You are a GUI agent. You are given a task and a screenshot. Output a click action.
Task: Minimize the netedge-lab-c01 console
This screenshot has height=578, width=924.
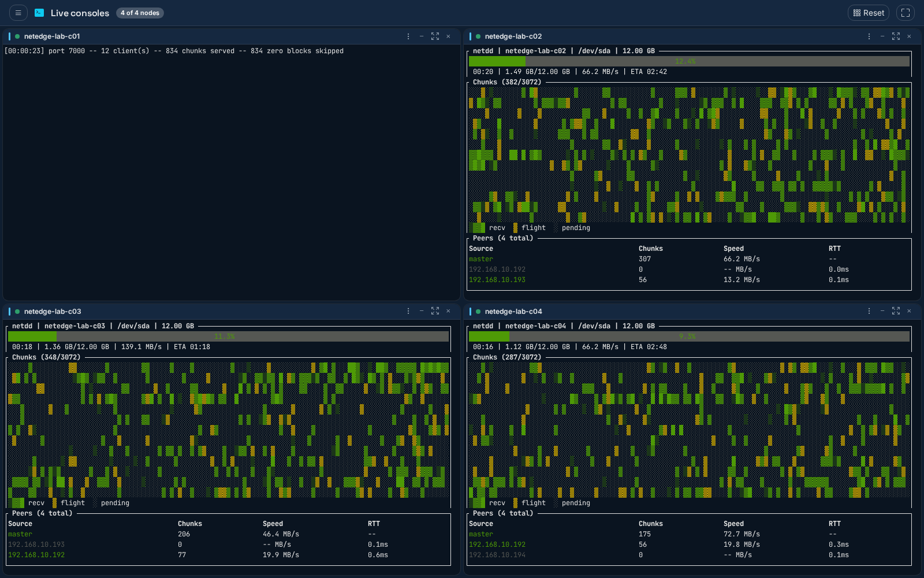coord(422,36)
